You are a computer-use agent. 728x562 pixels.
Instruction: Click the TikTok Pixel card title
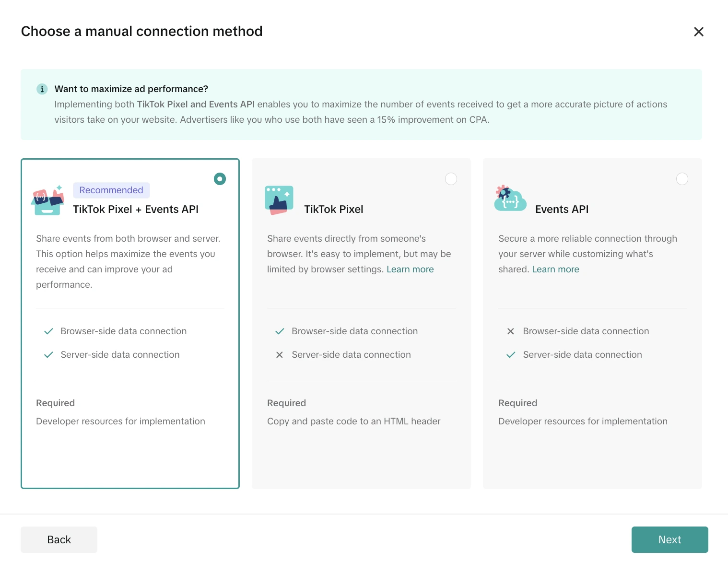[334, 209]
